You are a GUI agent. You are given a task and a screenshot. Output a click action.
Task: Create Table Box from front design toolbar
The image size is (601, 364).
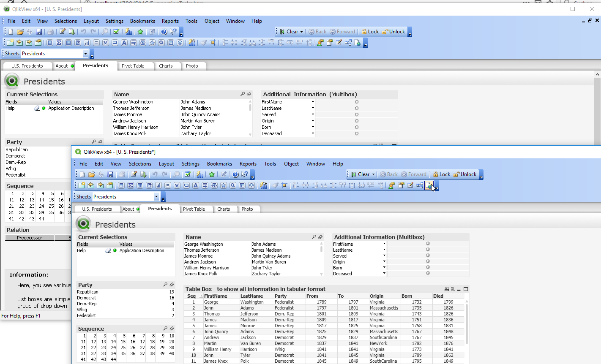(x=140, y=185)
